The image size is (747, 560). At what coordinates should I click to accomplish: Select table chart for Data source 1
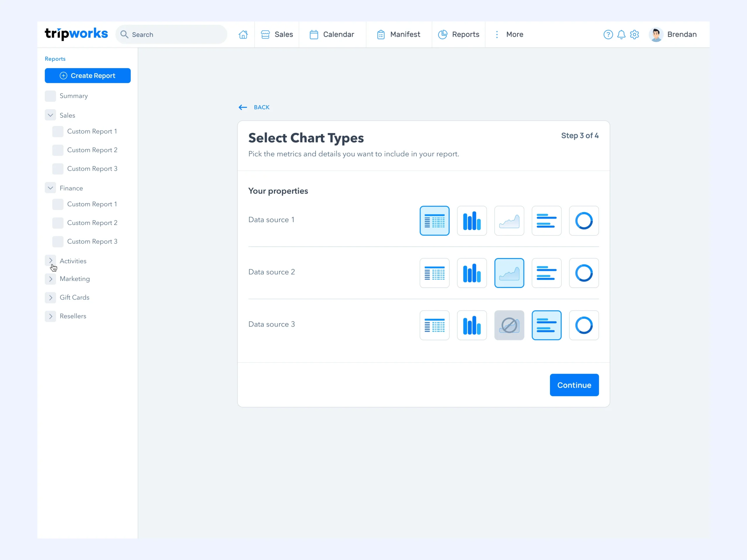coord(434,221)
